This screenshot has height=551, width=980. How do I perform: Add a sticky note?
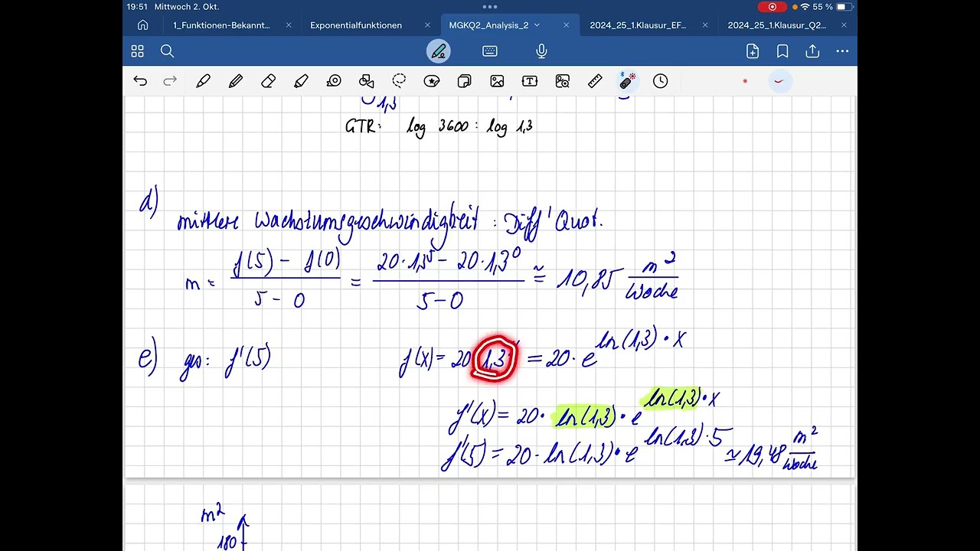pos(464,81)
